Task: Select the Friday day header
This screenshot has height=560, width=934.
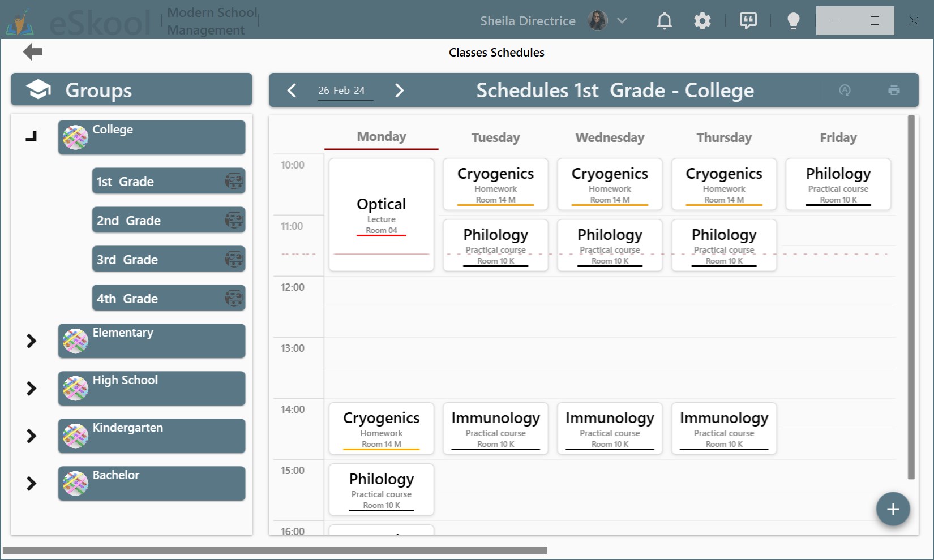Action: click(838, 137)
